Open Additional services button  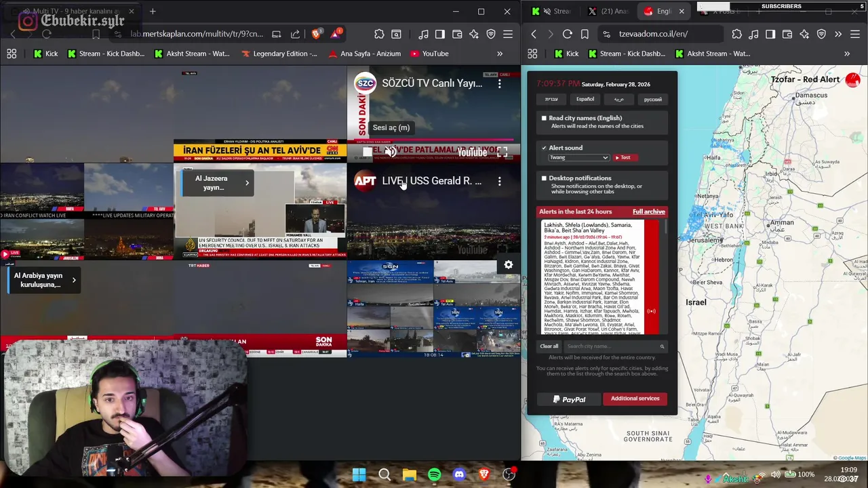(x=635, y=399)
